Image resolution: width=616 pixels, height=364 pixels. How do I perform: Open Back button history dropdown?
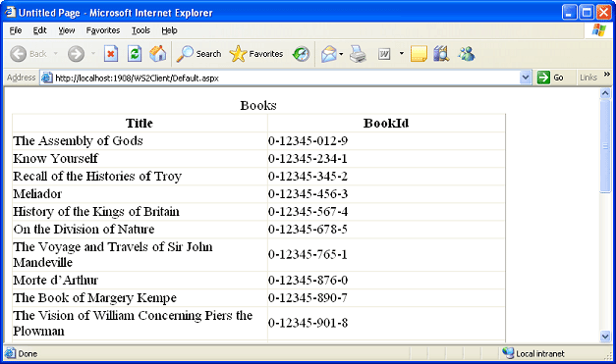55,53
